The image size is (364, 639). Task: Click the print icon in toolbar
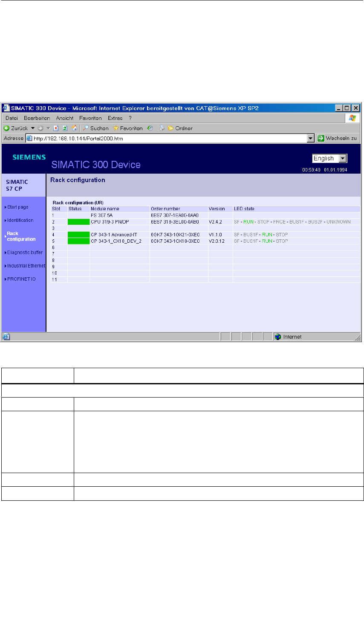click(162, 128)
